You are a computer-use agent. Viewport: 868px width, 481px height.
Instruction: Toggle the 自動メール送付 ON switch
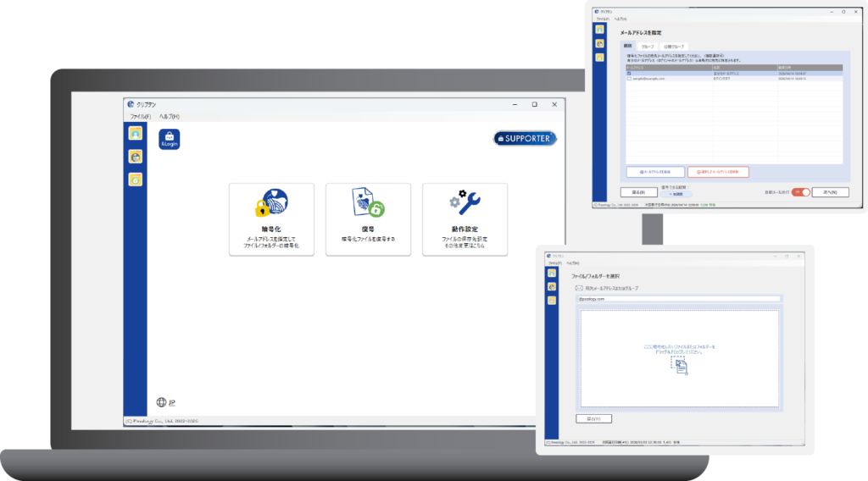(800, 192)
